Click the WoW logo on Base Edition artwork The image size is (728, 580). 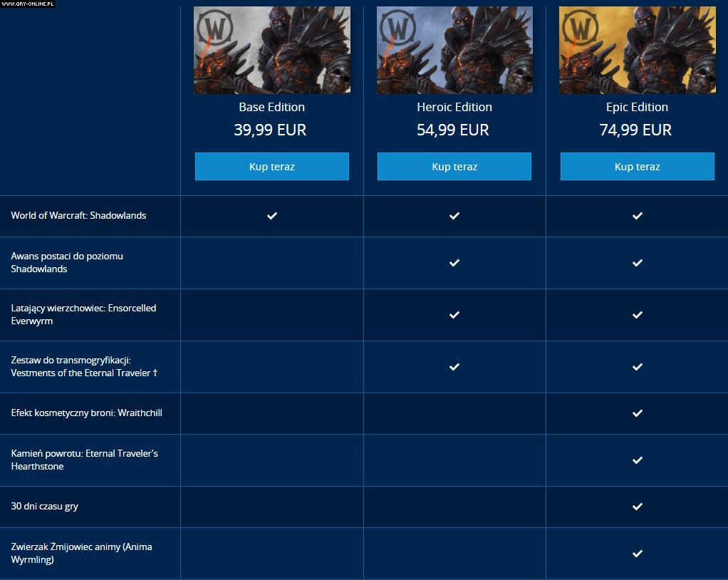[214, 30]
